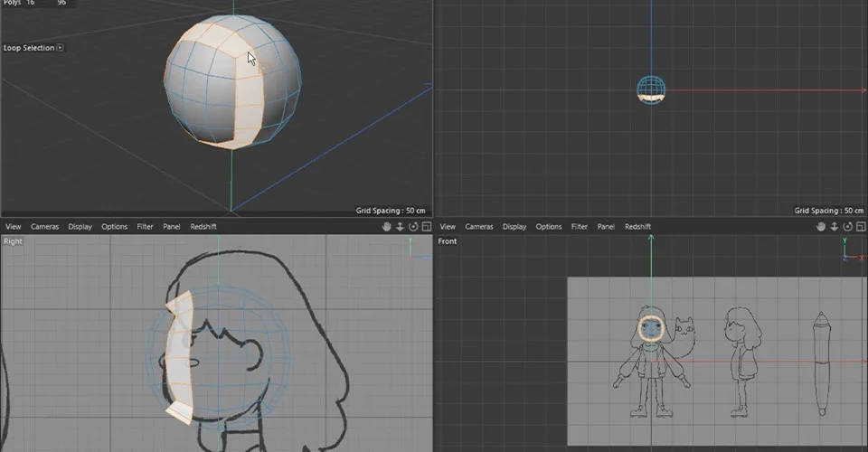Screen dimensions: 868x452
Task: Click the orbit rotate icon in the Right viewport
Action: [413, 227]
